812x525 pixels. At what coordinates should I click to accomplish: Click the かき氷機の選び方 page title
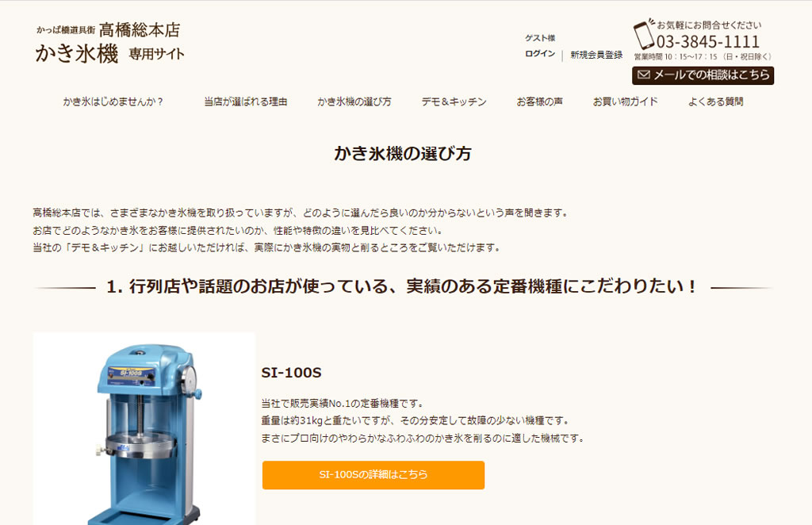402,153
